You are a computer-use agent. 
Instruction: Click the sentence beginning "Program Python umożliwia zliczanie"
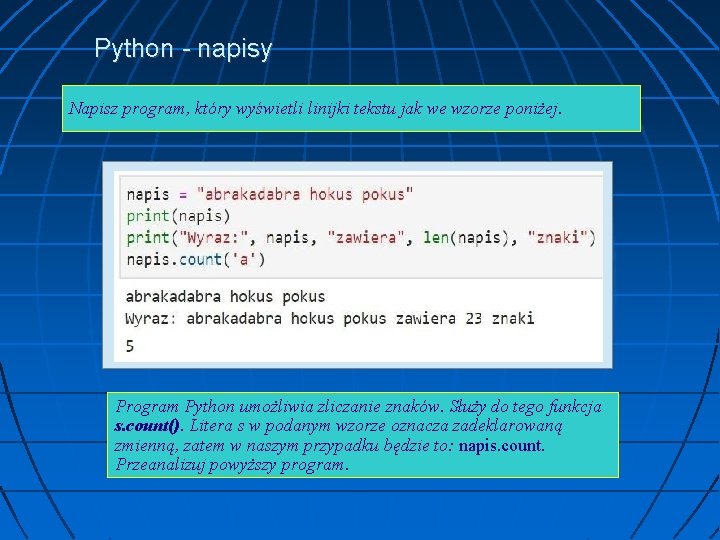[x=278, y=406]
